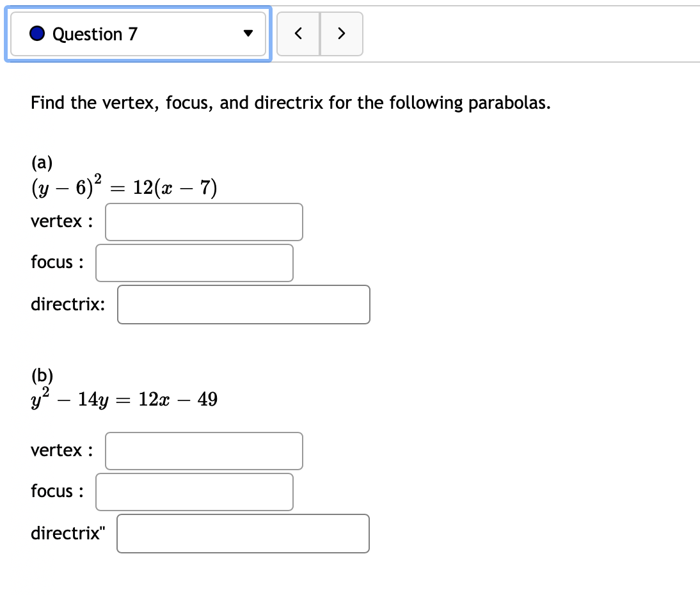Click the vertex input field for part (b)

click(x=203, y=451)
